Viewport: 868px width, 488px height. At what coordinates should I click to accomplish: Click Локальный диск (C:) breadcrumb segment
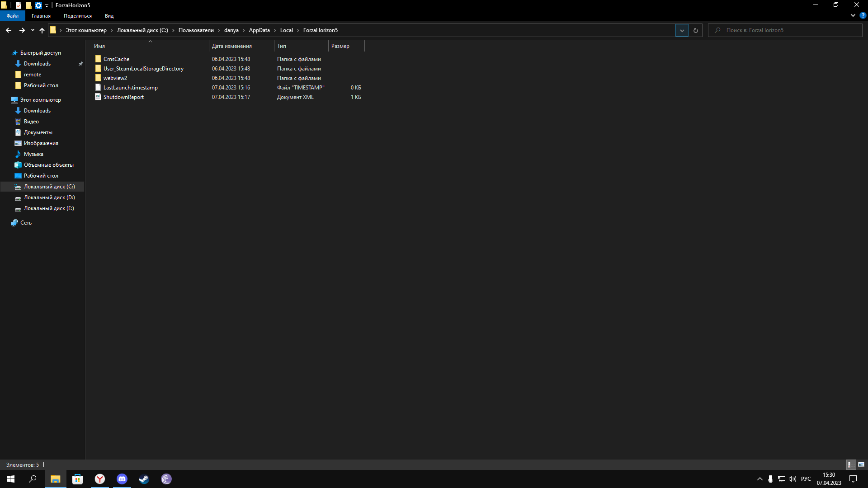click(x=142, y=30)
